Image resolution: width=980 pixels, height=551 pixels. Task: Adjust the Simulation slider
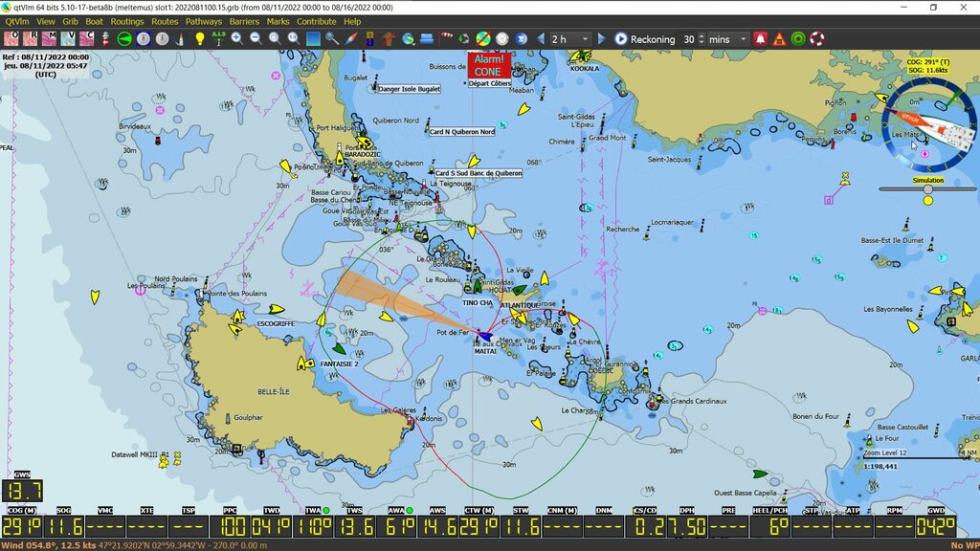pyautogui.click(x=927, y=188)
